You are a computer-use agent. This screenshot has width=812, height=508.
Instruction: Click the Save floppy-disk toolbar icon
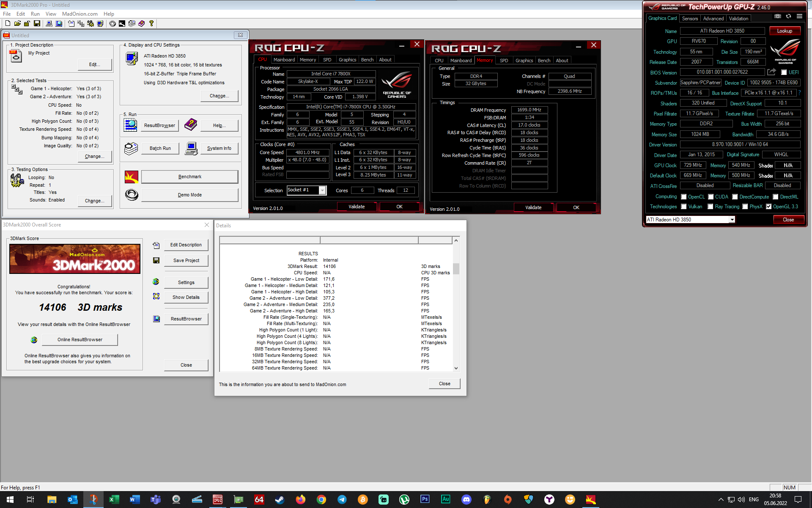pyautogui.click(x=37, y=24)
